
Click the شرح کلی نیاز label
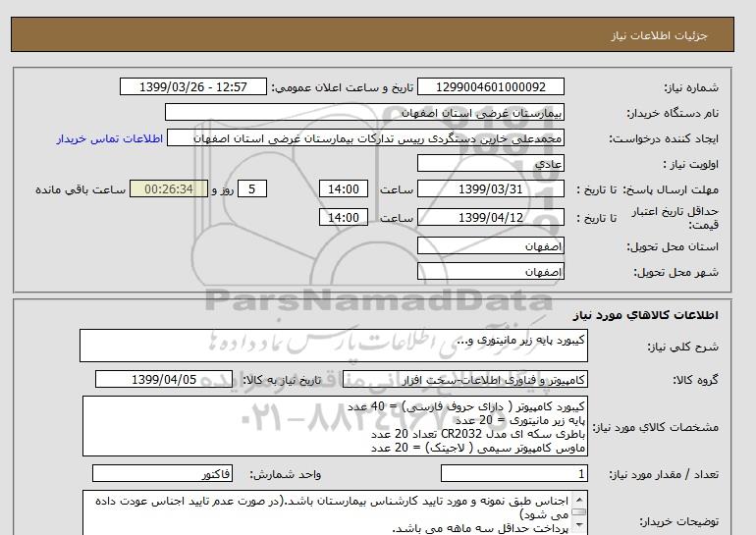(682, 347)
